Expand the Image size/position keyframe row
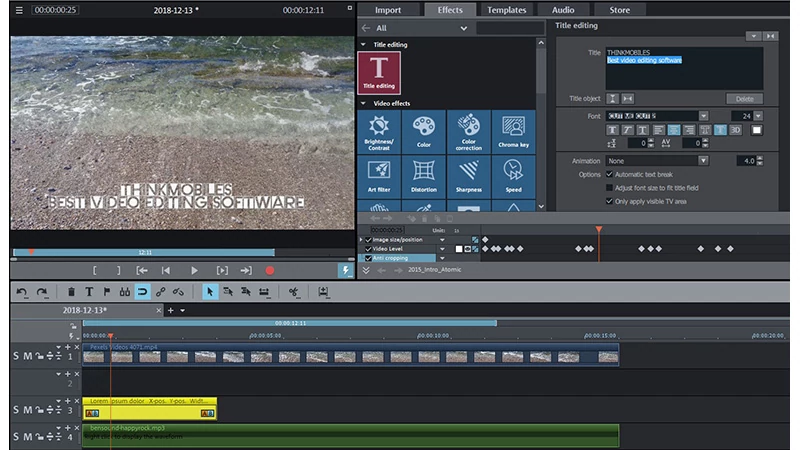This screenshot has height=450, width=800. [361, 239]
